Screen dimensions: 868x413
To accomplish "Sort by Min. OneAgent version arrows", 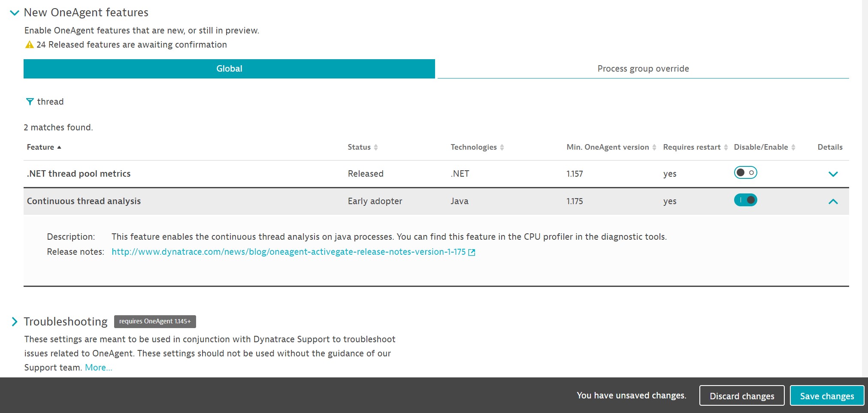I will (654, 147).
